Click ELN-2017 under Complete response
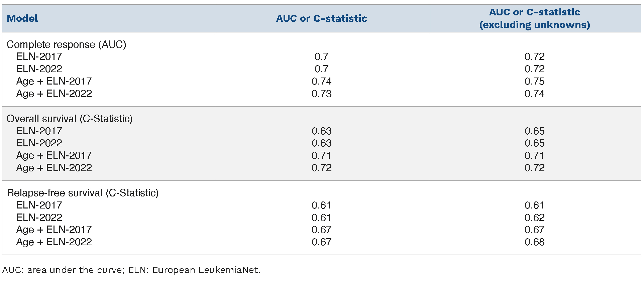Viewport: 644px width, 281px height. 39,56
